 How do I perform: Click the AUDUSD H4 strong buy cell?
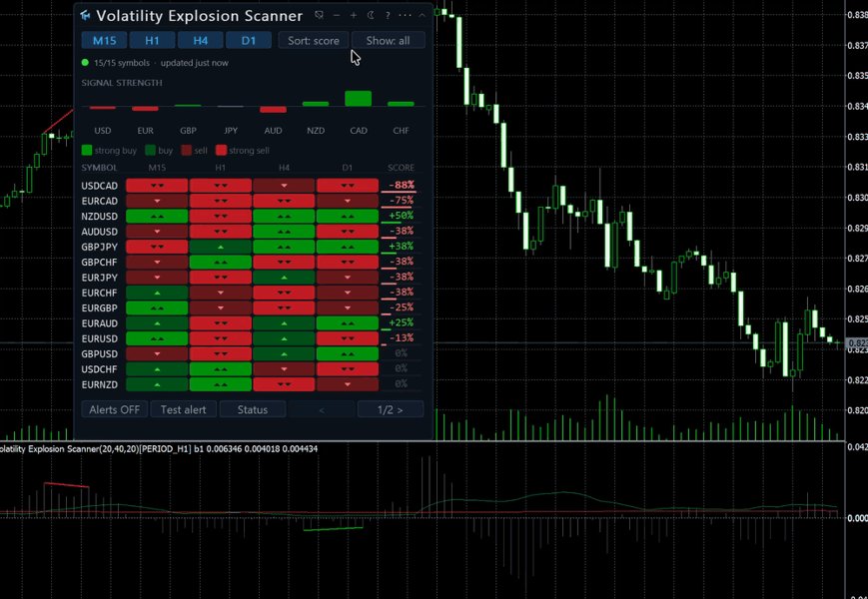point(284,232)
